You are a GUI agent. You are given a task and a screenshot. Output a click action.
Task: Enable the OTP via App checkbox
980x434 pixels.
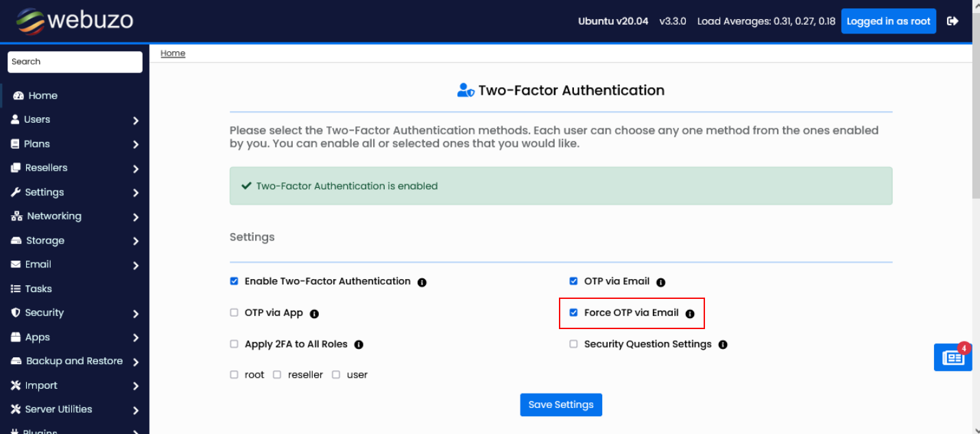(x=234, y=313)
